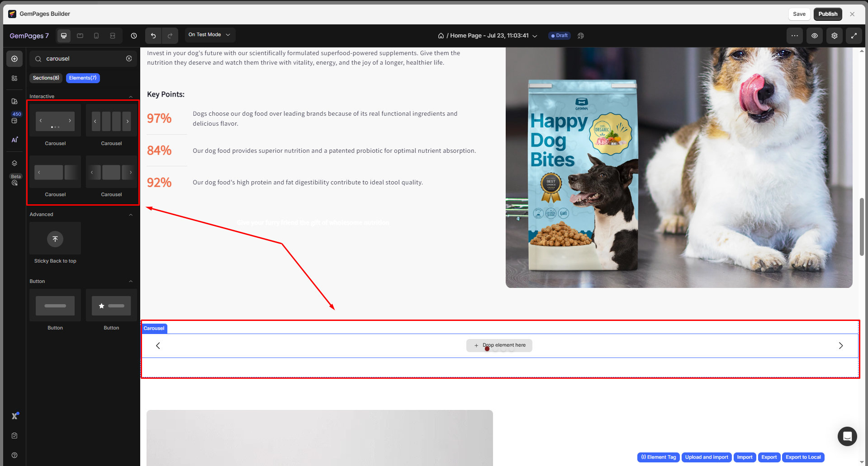Open the page settings gear icon
Image resolution: width=868 pixels, height=466 pixels.
click(834, 36)
